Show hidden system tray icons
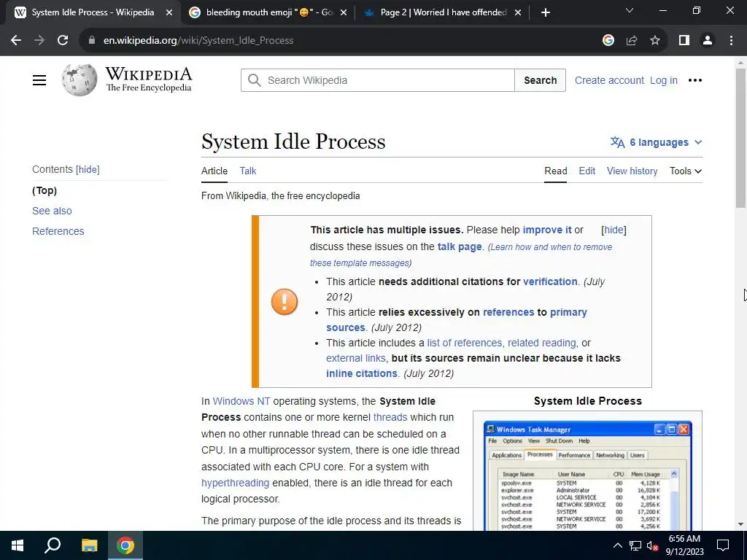Viewport: 747px width, 560px height. pos(617,545)
